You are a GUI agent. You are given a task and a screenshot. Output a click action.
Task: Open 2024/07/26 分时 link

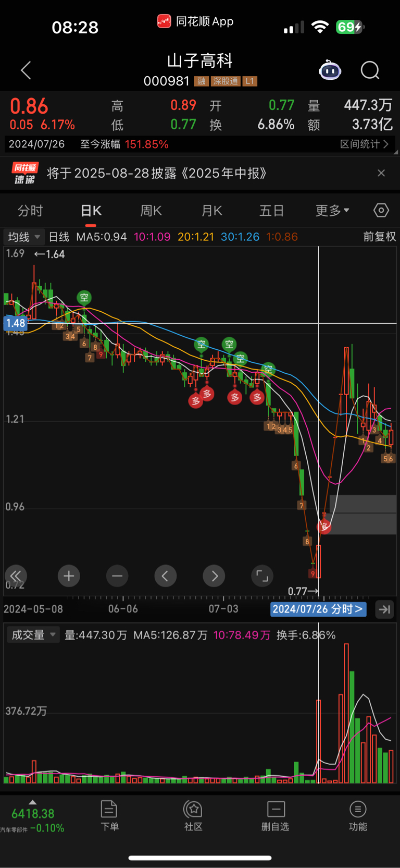click(x=318, y=609)
